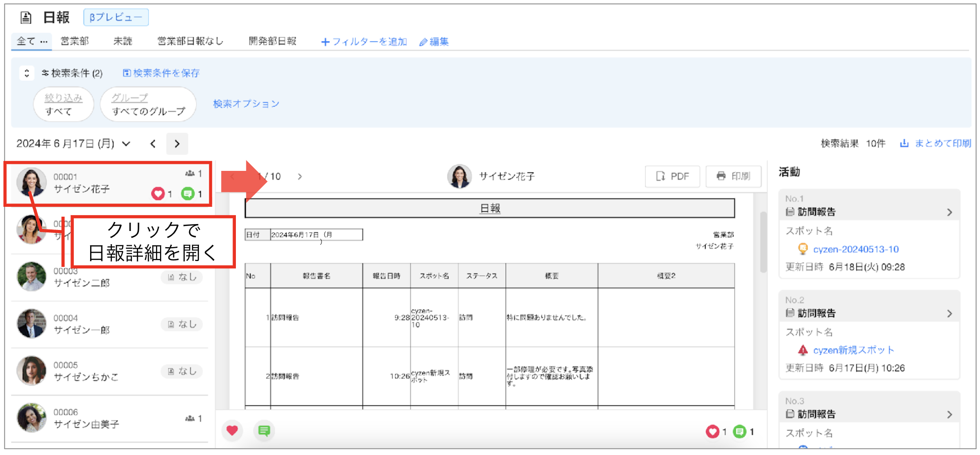Click No.2 訪問報告 document icon
Viewport: 980px width, 455px height.
[790, 313]
